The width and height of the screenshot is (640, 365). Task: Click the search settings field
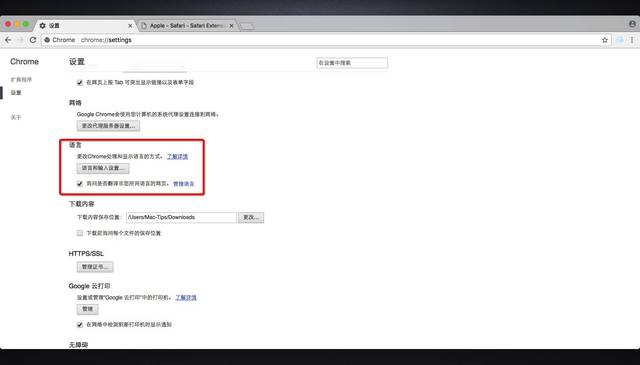click(x=352, y=63)
